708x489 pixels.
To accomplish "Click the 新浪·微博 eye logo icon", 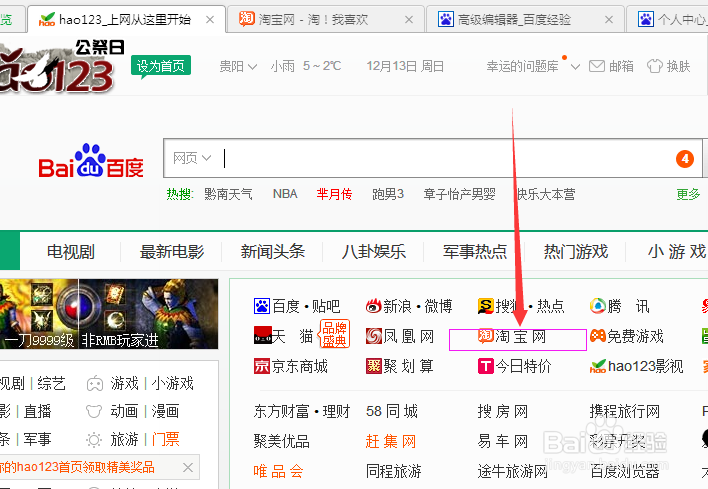I will point(373,306).
